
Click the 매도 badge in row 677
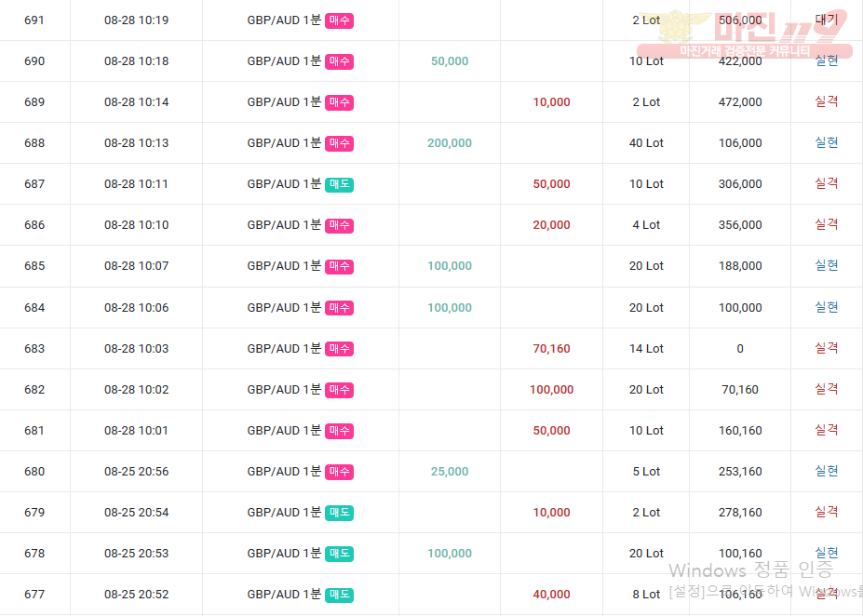[340, 595]
